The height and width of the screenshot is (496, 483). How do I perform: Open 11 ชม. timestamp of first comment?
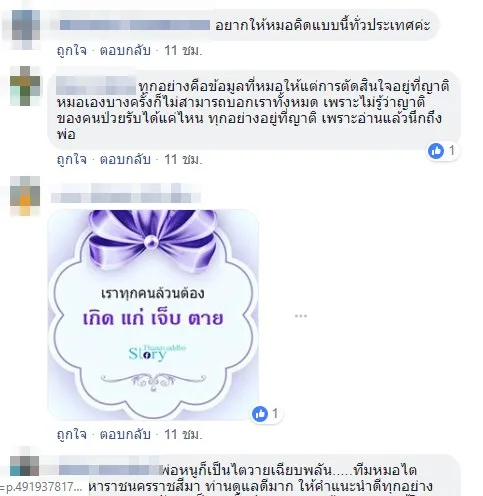click(x=183, y=50)
